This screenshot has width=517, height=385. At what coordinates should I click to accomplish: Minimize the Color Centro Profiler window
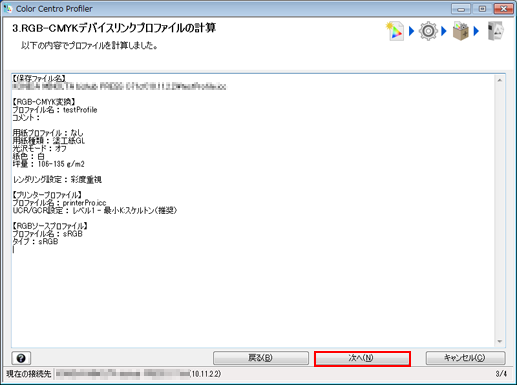click(461, 9)
